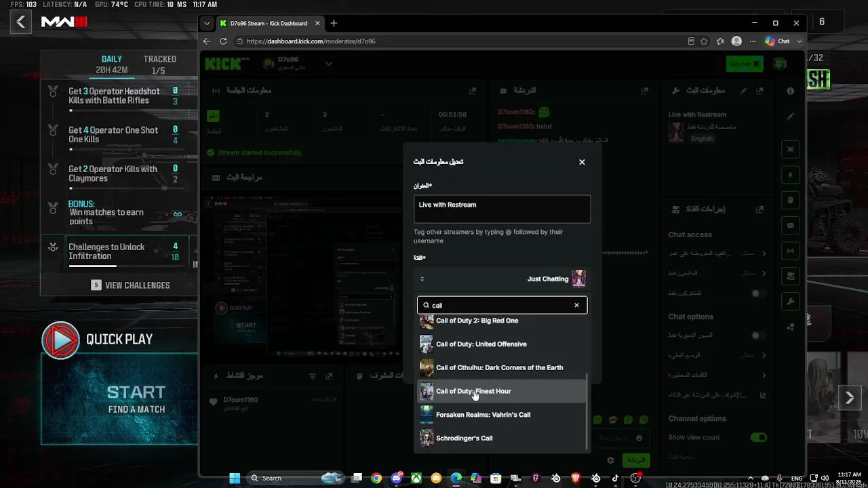
Task: Expand the followers-only Chat access row chevron
Action: click(x=764, y=273)
